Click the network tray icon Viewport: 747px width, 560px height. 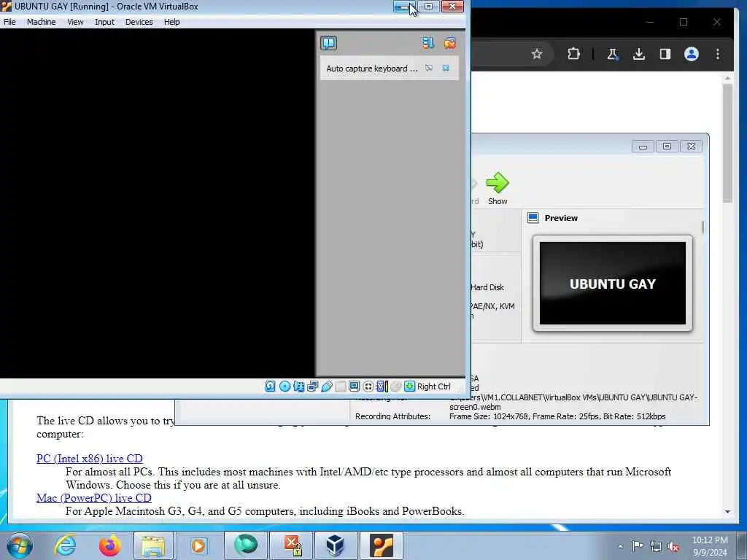(x=656, y=547)
